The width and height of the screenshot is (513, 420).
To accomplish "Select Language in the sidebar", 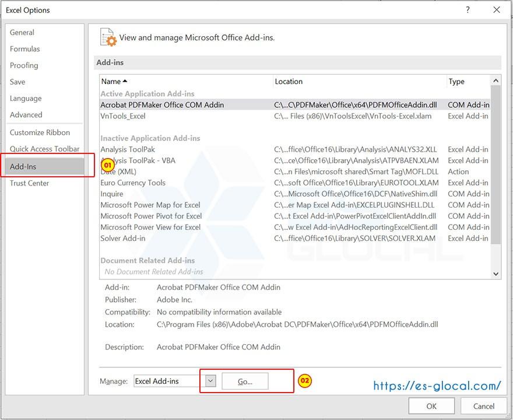I will click(26, 98).
